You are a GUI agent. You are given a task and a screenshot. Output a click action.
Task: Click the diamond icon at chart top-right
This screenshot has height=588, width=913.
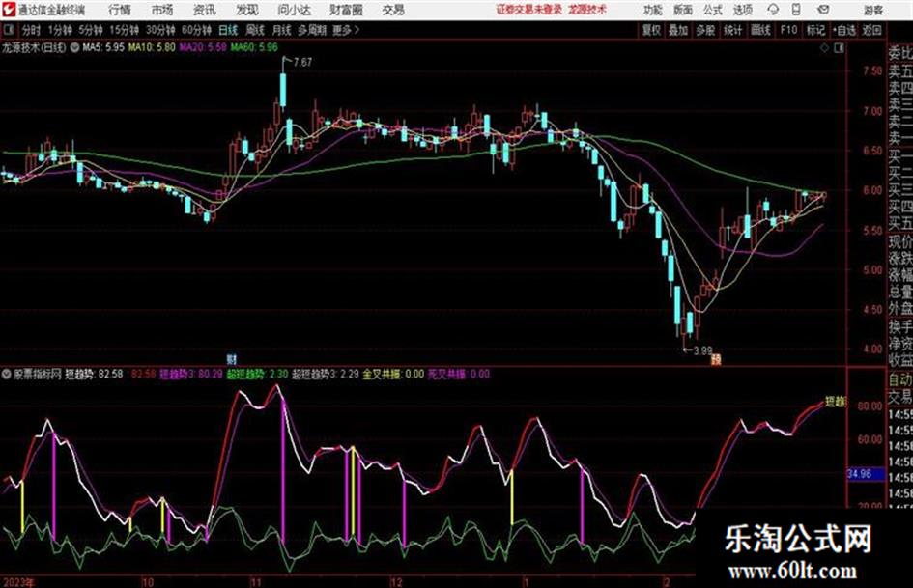[x=824, y=48]
